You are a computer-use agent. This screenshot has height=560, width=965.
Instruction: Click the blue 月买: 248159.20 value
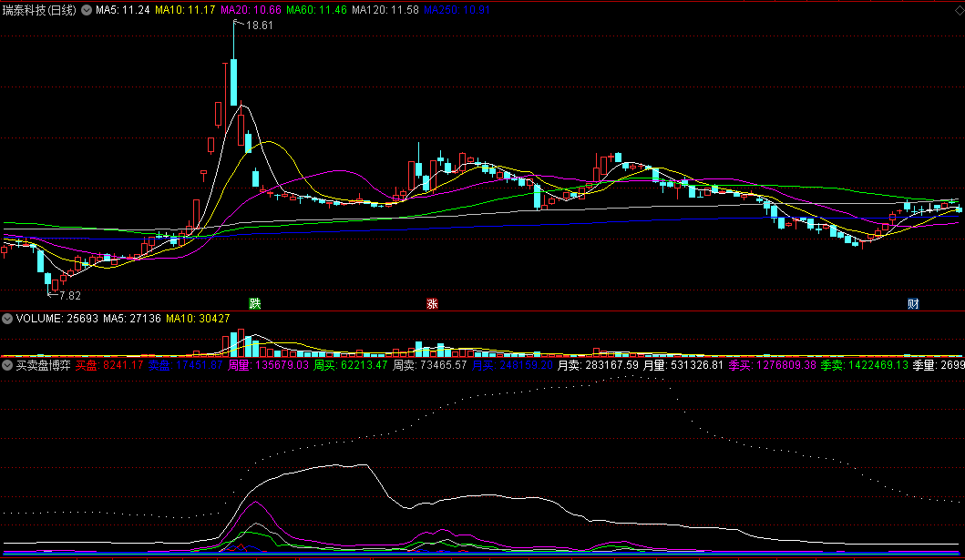tap(512, 365)
